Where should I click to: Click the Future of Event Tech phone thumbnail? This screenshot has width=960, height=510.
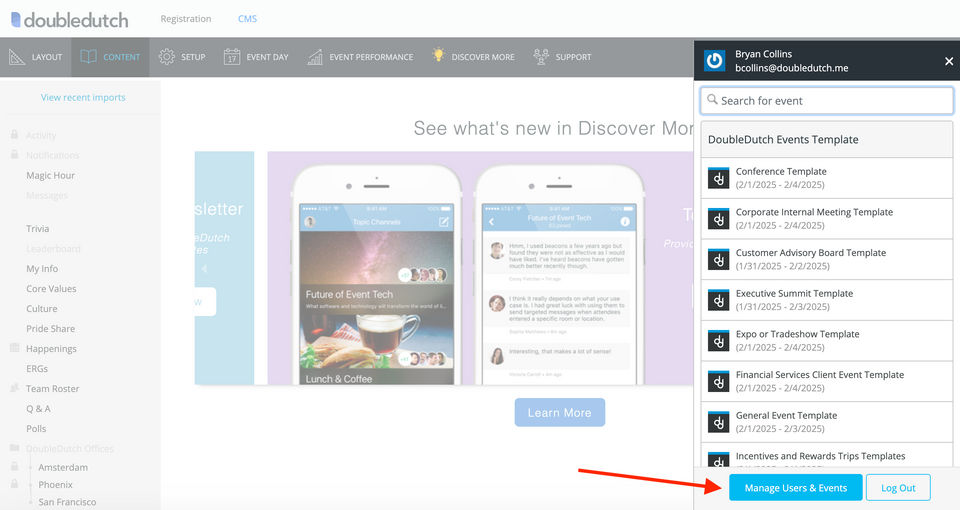pyautogui.click(x=377, y=276)
